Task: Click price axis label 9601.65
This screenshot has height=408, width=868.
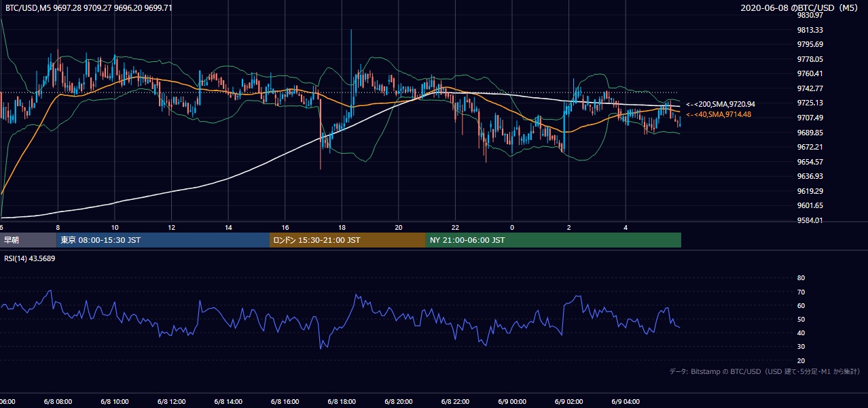Action: point(810,205)
